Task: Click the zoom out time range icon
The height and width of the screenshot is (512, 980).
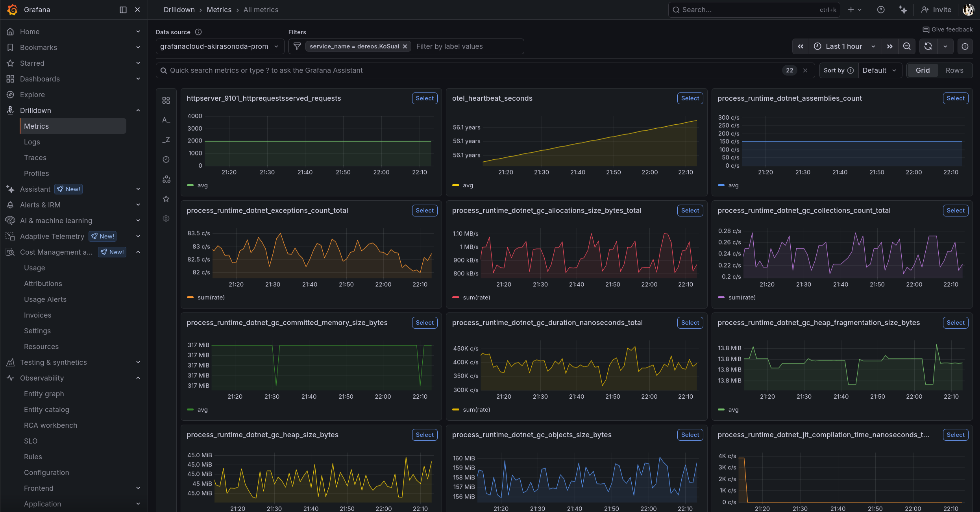Action: coord(907,46)
